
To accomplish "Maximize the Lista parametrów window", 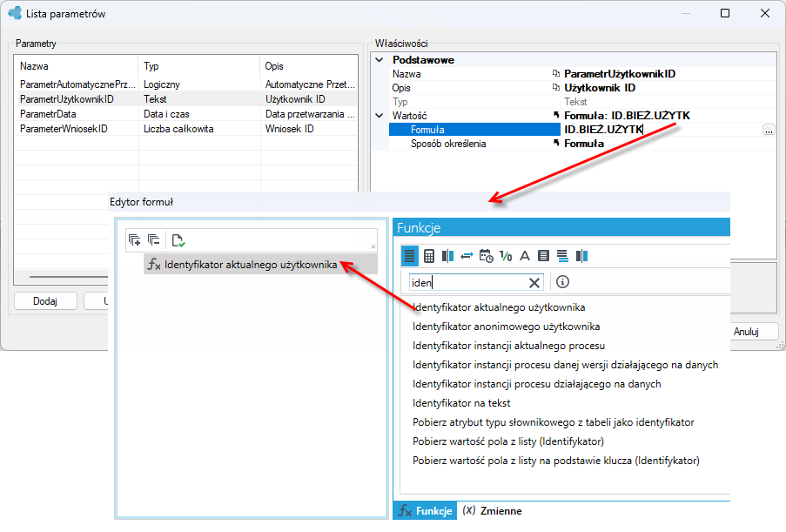I will [x=725, y=14].
